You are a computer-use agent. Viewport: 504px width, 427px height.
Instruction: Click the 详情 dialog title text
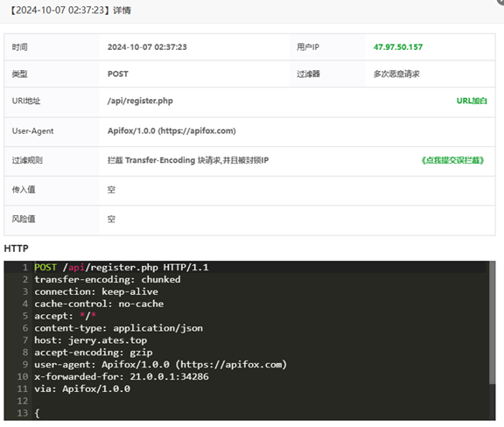(x=122, y=10)
